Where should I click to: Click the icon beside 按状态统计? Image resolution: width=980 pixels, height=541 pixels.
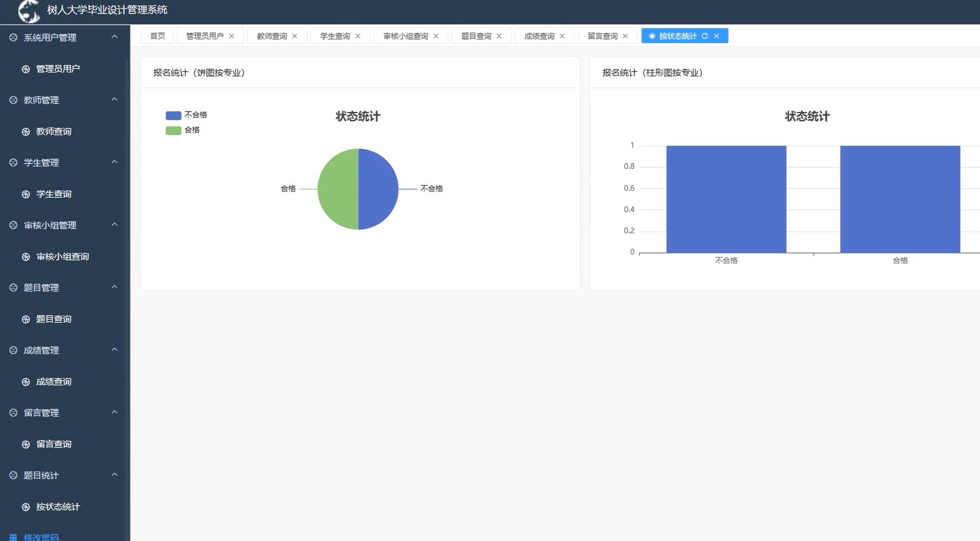coord(25,506)
